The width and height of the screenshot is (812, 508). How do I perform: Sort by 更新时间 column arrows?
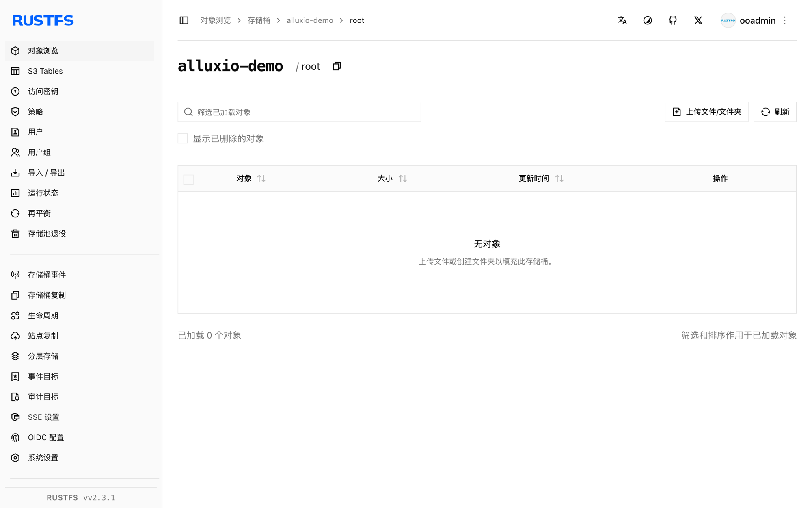click(559, 178)
